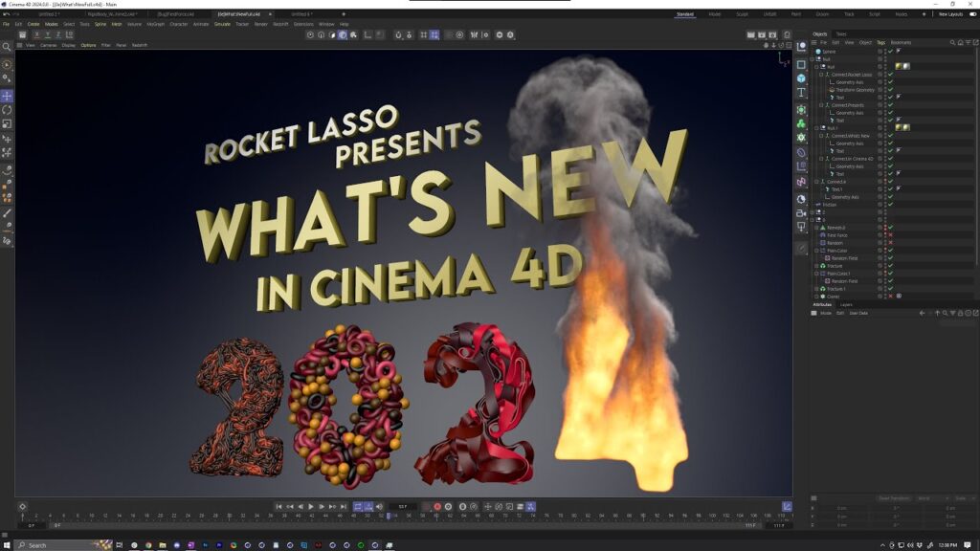Click the Object Manager home icon
Viewport: 980px width, 551px height.
[960, 42]
